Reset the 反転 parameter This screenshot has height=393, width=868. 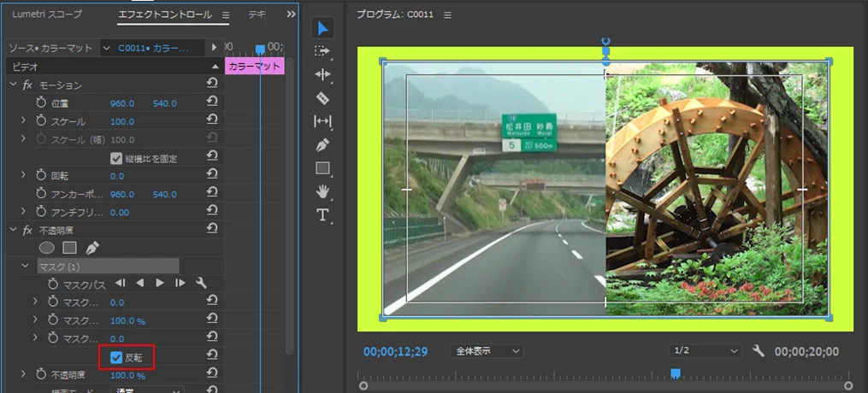pyautogui.click(x=212, y=356)
